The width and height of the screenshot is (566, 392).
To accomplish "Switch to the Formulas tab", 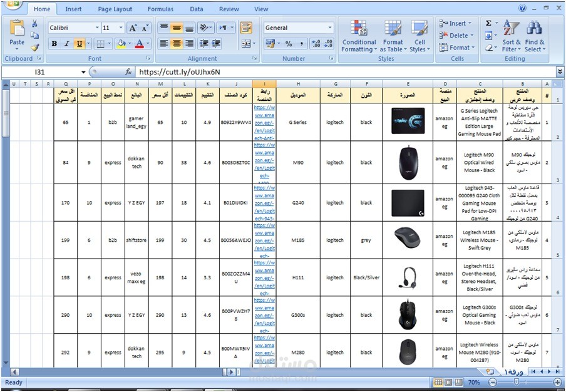I will [160, 9].
